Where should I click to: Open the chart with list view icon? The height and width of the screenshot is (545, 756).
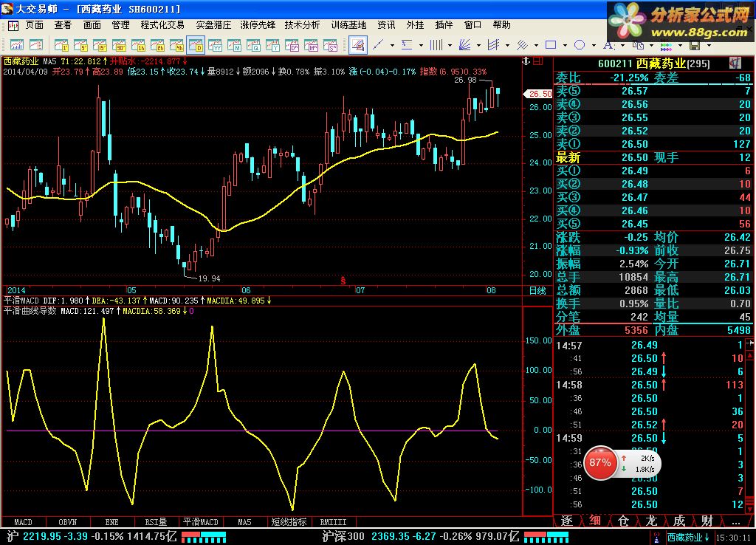pos(36,45)
